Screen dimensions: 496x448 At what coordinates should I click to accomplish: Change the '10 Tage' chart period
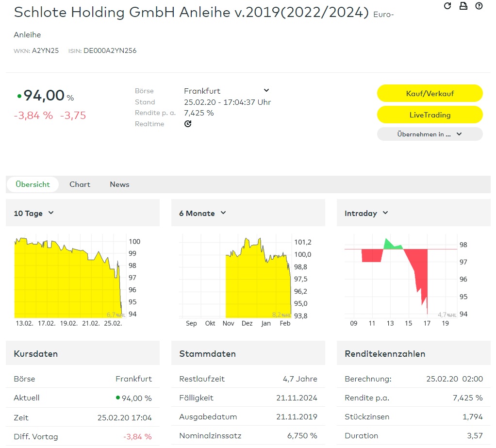point(34,213)
